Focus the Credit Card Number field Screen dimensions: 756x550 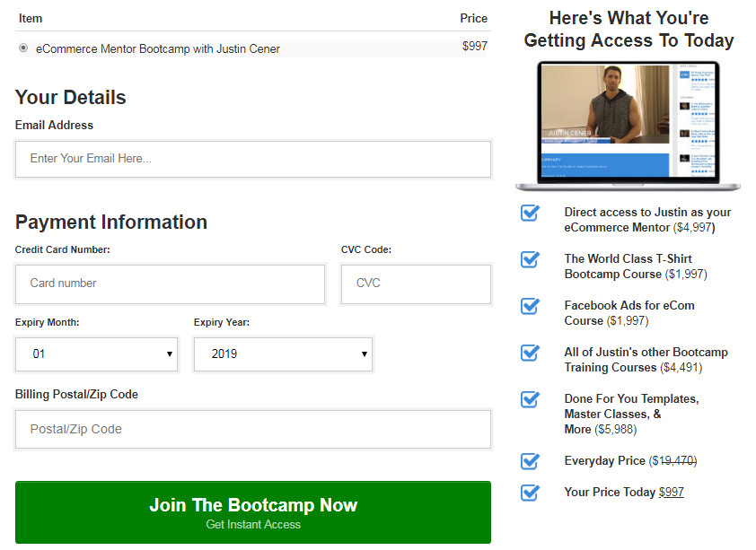click(x=170, y=284)
